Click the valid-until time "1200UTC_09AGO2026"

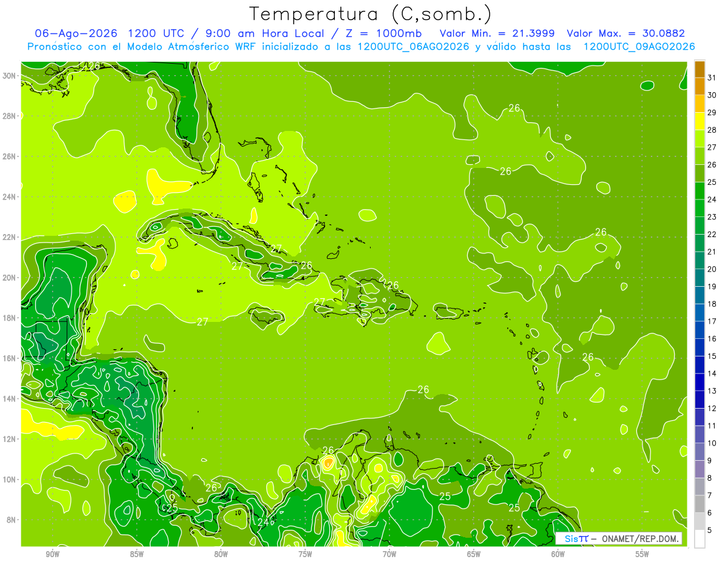639,47
